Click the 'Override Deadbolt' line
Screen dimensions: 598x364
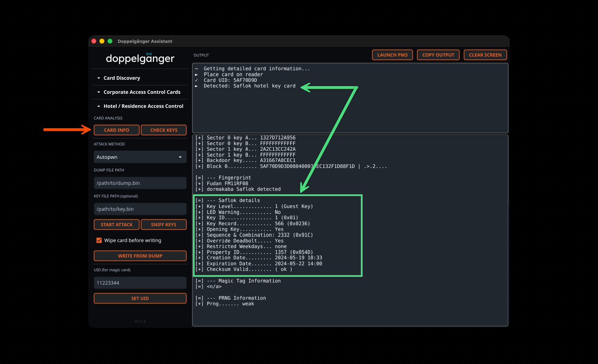click(x=240, y=241)
